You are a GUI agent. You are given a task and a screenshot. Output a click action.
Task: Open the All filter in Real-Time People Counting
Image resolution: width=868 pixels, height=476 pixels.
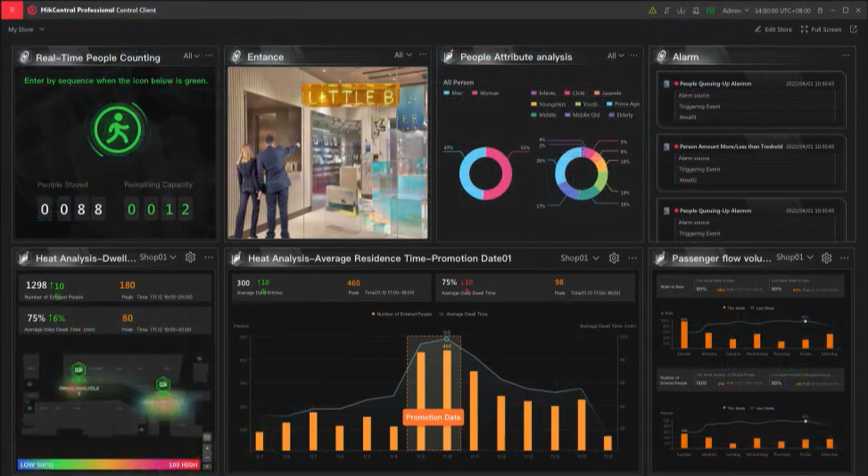(x=191, y=56)
